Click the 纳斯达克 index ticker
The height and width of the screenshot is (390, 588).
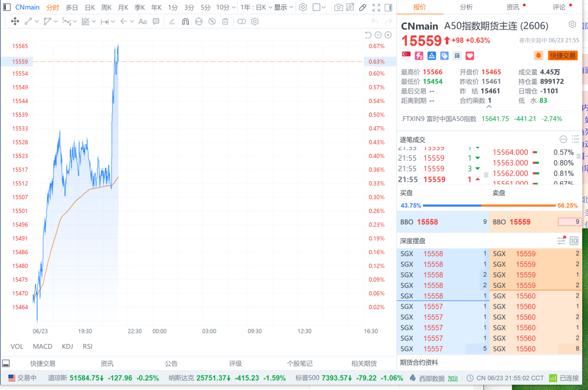(227, 378)
